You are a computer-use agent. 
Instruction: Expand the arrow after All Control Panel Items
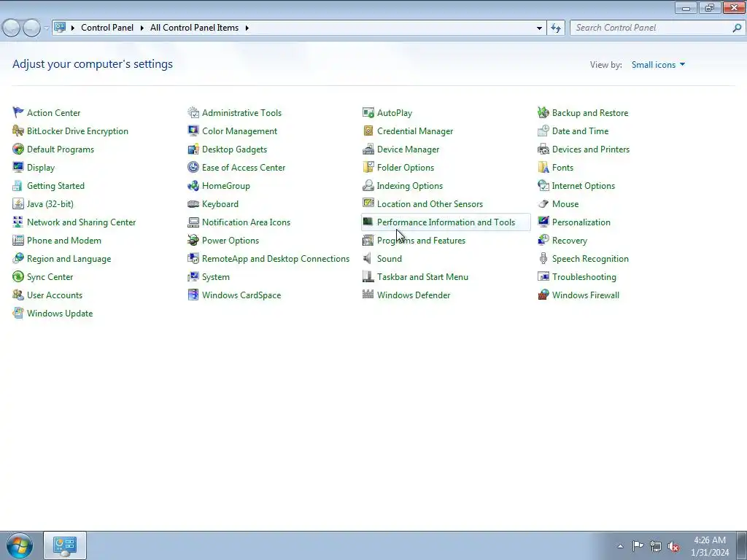click(x=247, y=28)
